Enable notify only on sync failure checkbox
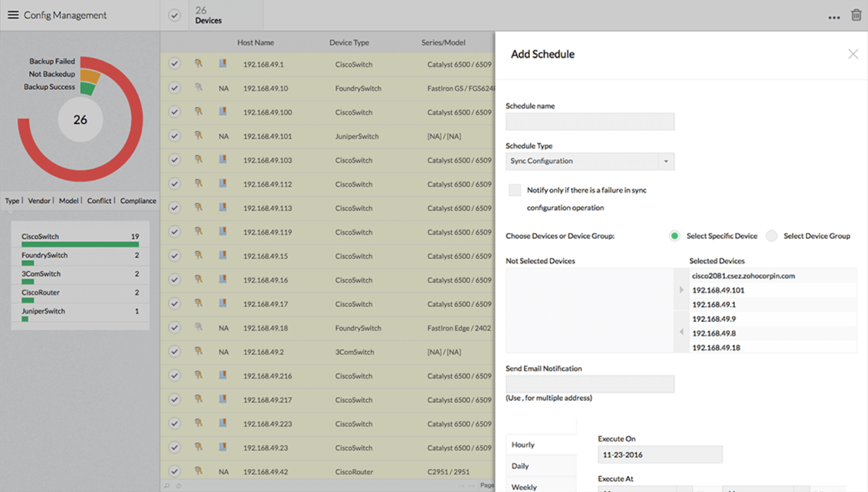868x492 pixels. [515, 190]
